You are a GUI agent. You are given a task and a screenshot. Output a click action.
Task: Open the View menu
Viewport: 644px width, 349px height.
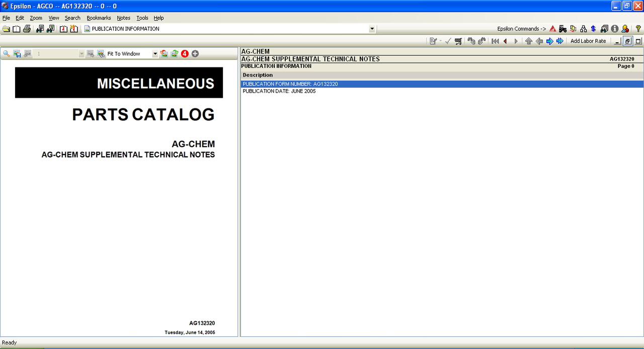[54, 18]
